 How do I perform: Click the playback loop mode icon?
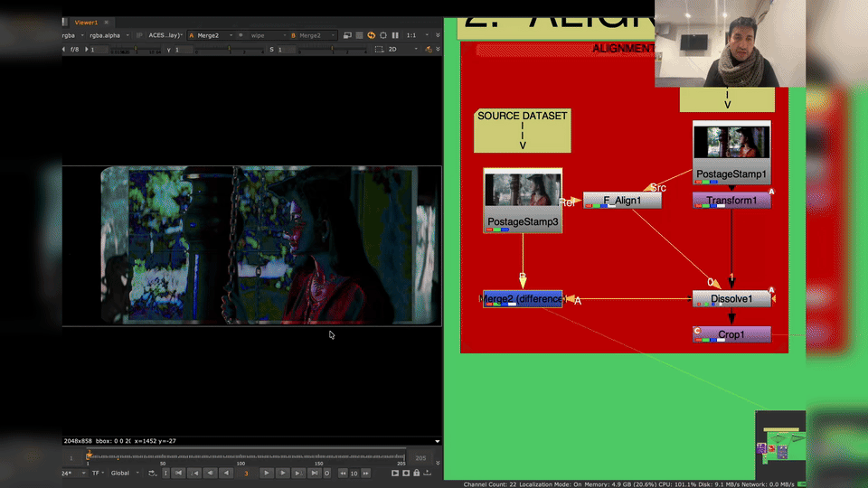coord(152,474)
